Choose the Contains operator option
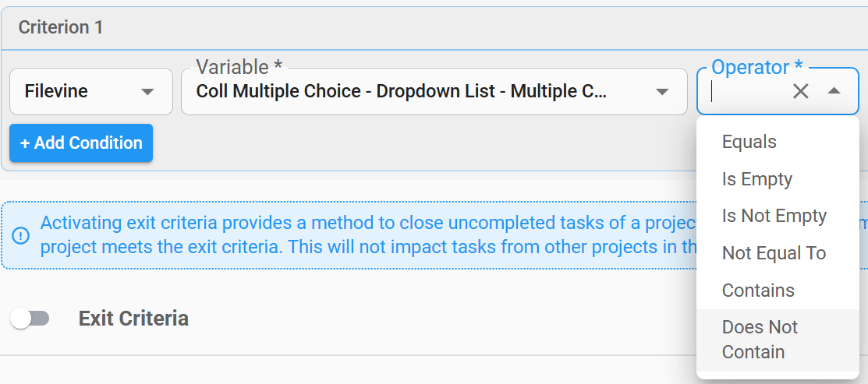This screenshot has height=384, width=868. pyautogui.click(x=758, y=291)
